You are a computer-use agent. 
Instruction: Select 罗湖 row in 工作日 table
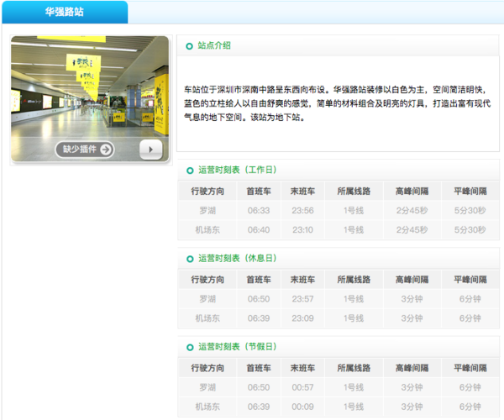[x=339, y=211]
